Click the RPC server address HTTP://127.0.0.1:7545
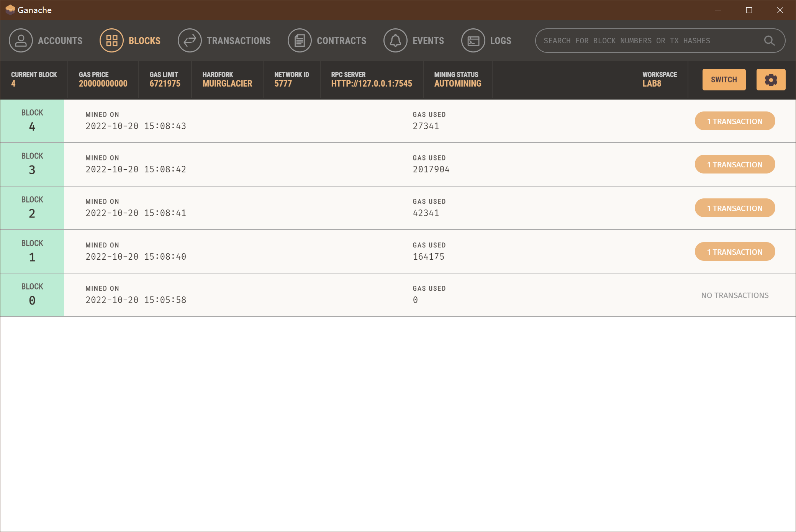 [x=372, y=83]
